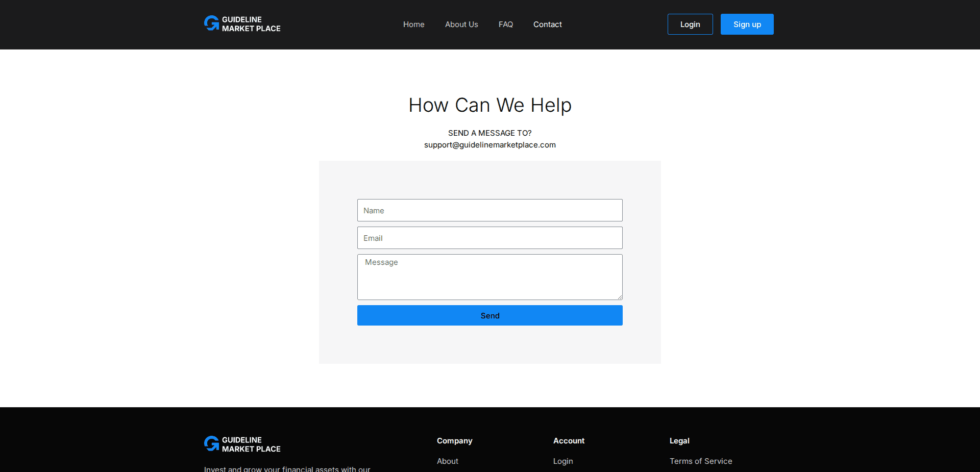The width and height of the screenshot is (980, 472).
Task: Open the About link in footer
Action: [447, 461]
